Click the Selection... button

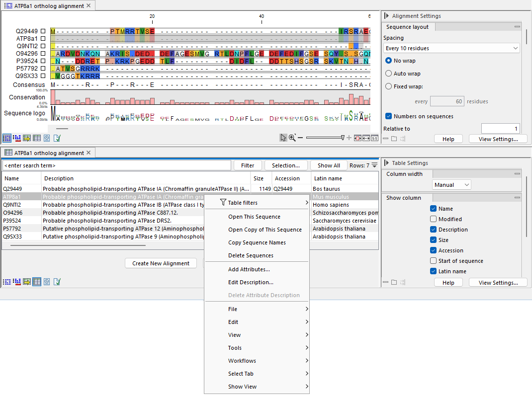286,165
